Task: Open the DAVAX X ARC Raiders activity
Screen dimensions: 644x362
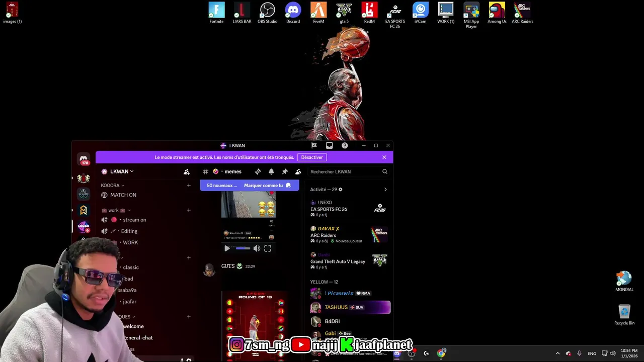Action: [348, 234]
